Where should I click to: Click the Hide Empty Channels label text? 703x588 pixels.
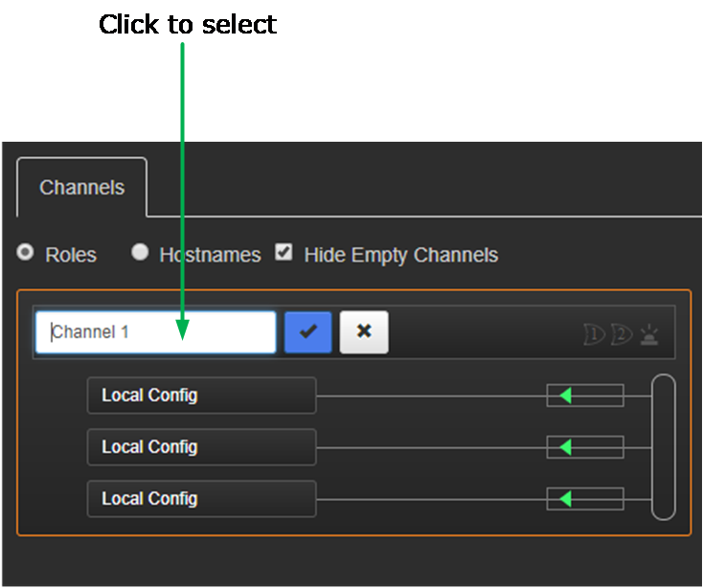[400, 256]
